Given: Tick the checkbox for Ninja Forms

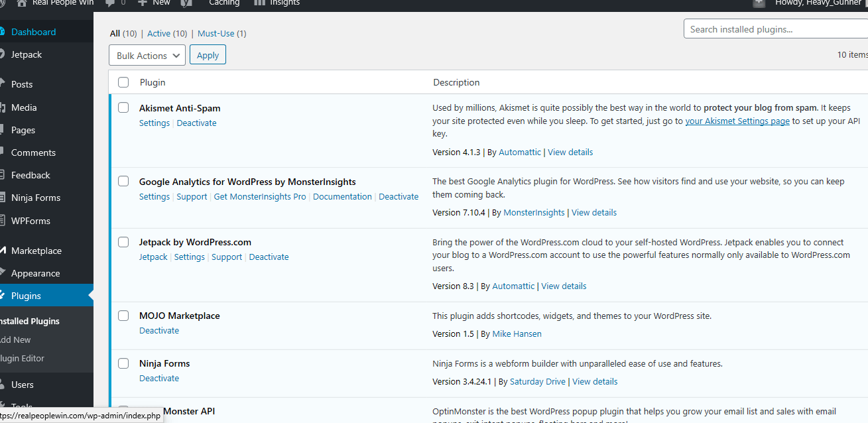Looking at the screenshot, I should click(123, 363).
